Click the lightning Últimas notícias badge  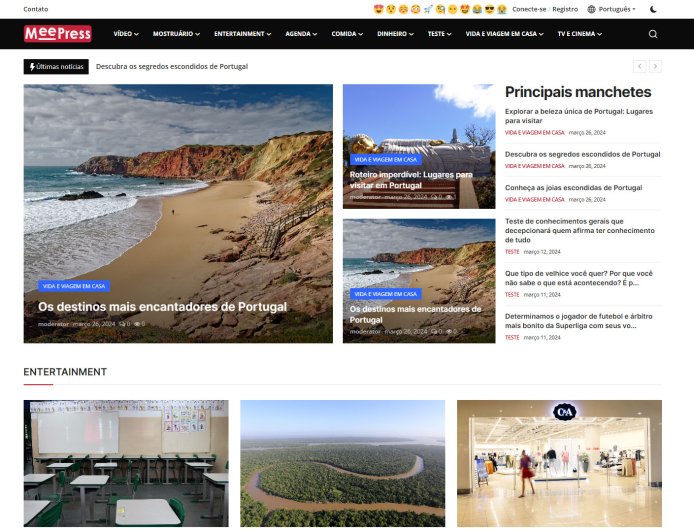[x=56, y=67]
